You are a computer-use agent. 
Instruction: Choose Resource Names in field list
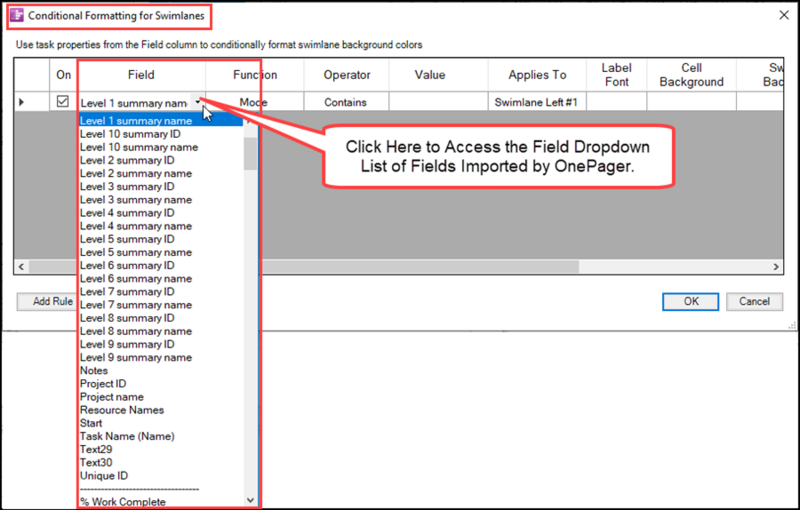click(x=122, y=411)
